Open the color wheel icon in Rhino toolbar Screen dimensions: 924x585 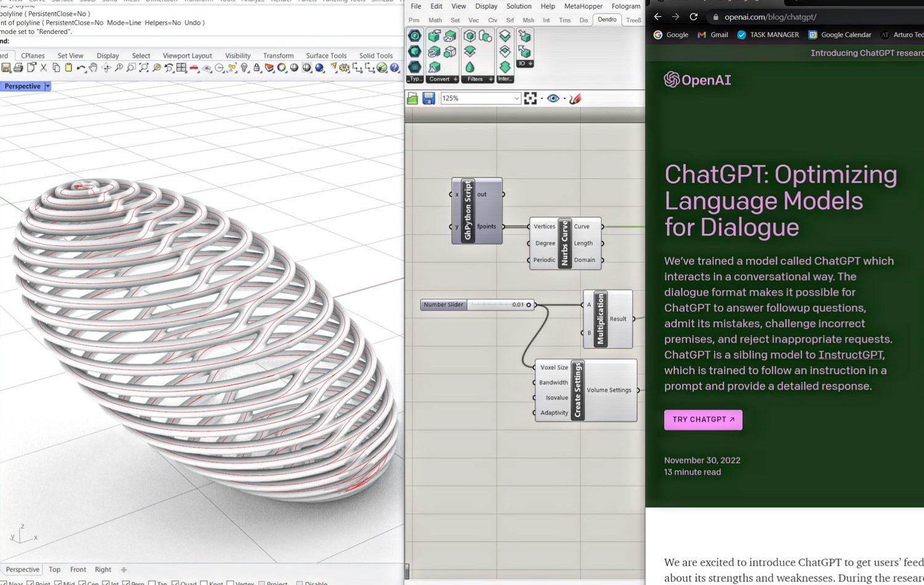click(x=282, y=68)
